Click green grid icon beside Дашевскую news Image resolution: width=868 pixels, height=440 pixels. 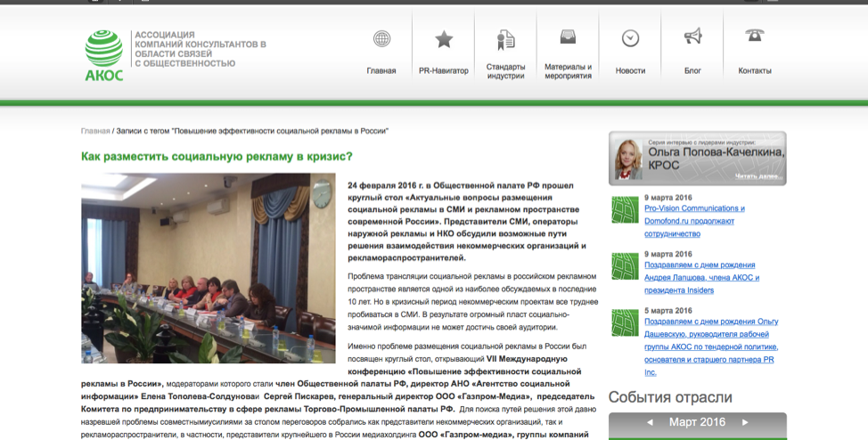(x=625, y=322)
